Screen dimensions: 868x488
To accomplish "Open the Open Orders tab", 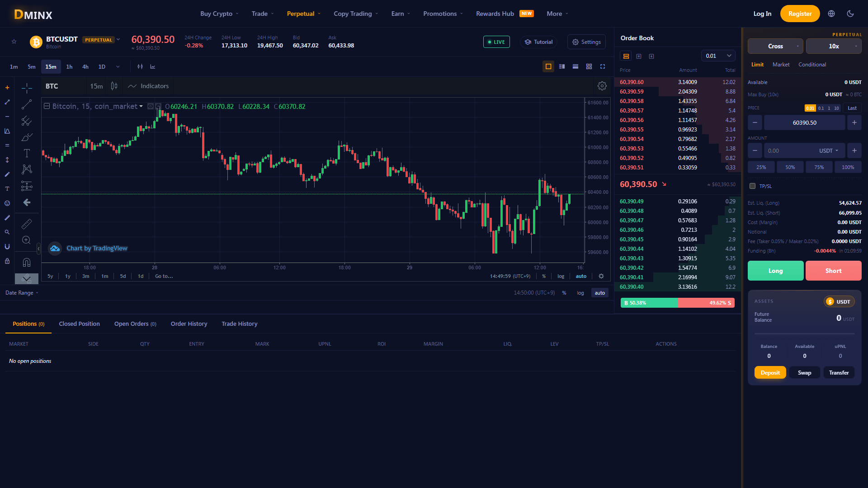I will tap(135, 324).
